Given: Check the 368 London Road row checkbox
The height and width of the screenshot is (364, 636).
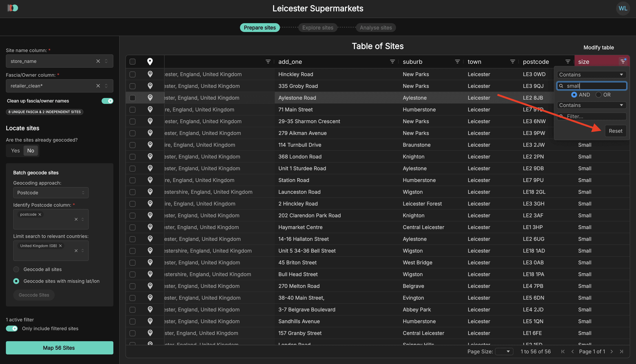Looking at the screenshot, I should point(132,156).
